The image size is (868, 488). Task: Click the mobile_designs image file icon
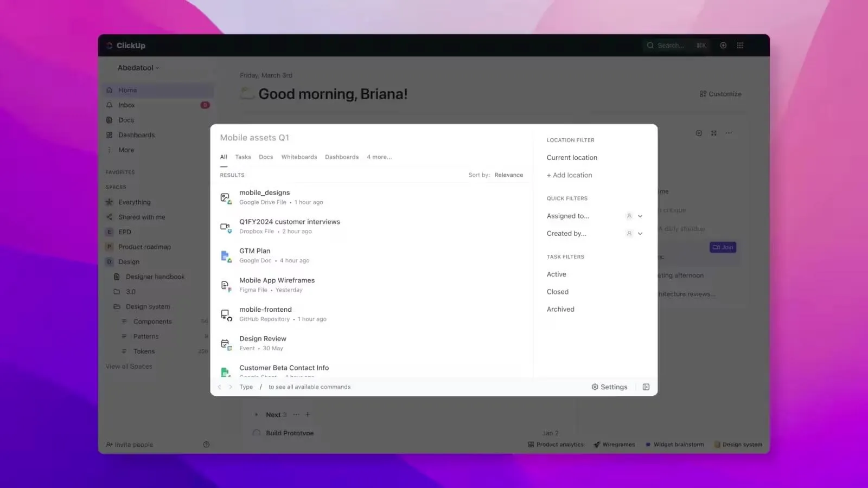(x=226, y=198)
